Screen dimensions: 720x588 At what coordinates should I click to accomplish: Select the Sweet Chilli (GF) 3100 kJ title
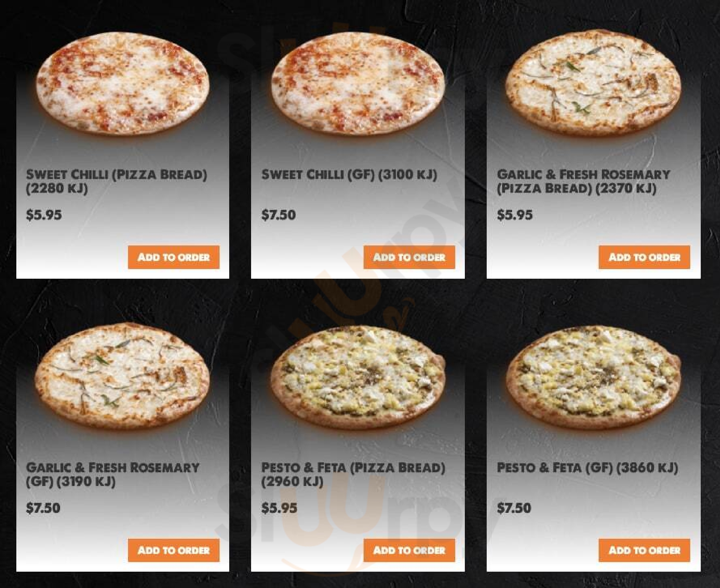tap(349, 174)
